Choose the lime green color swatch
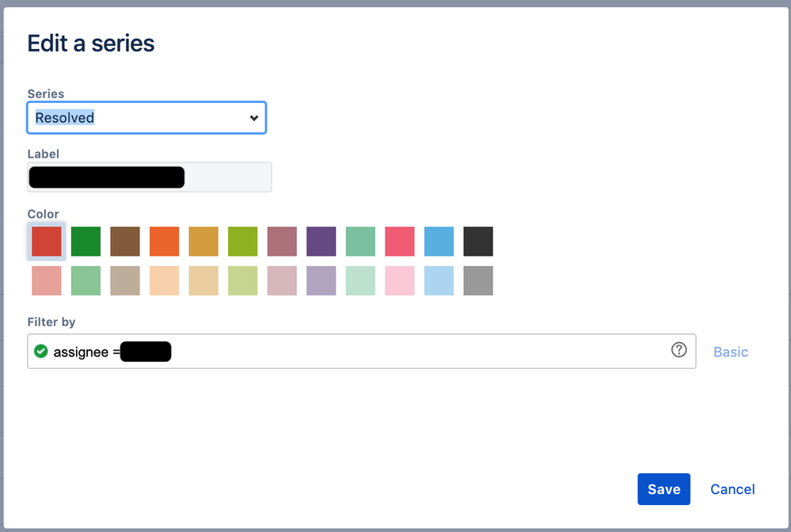 point(242,241)
